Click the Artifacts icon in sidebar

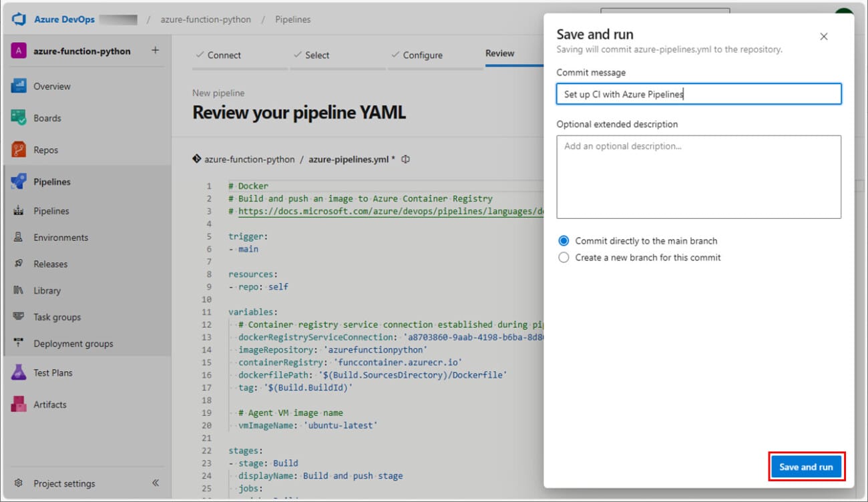click(x=19, y=405)
